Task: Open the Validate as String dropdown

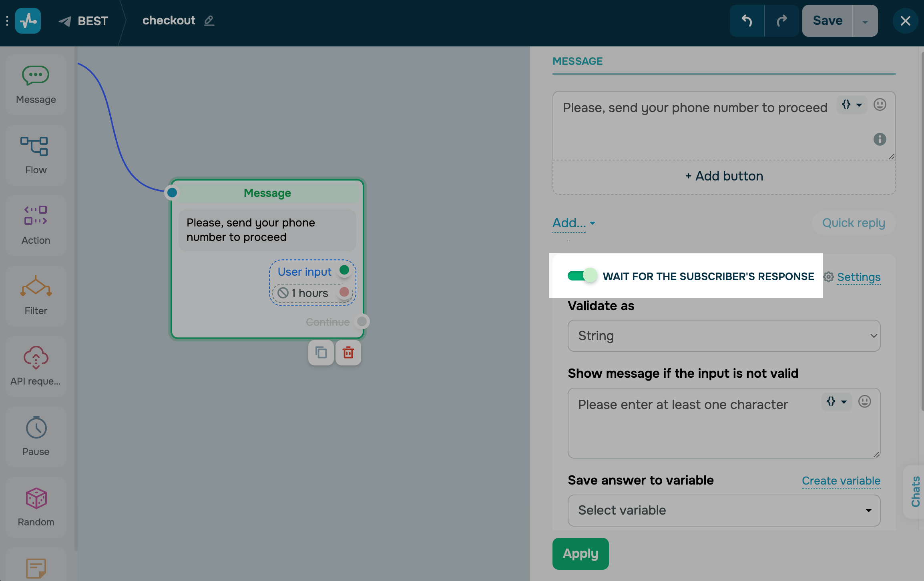Action: (723, 336)
